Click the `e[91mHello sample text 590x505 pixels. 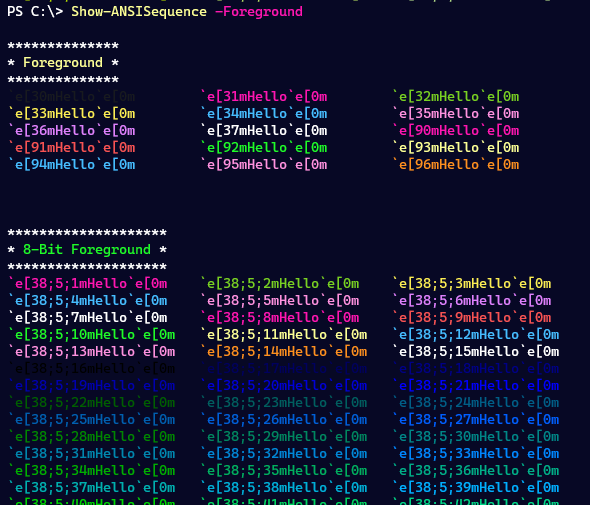[x=71, y=148]
